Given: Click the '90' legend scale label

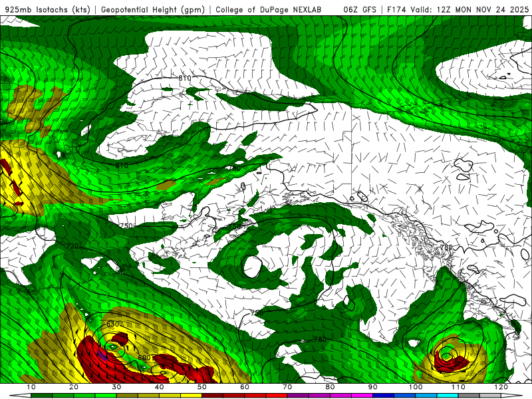Looking at the screenshot, I should [372, 387].
